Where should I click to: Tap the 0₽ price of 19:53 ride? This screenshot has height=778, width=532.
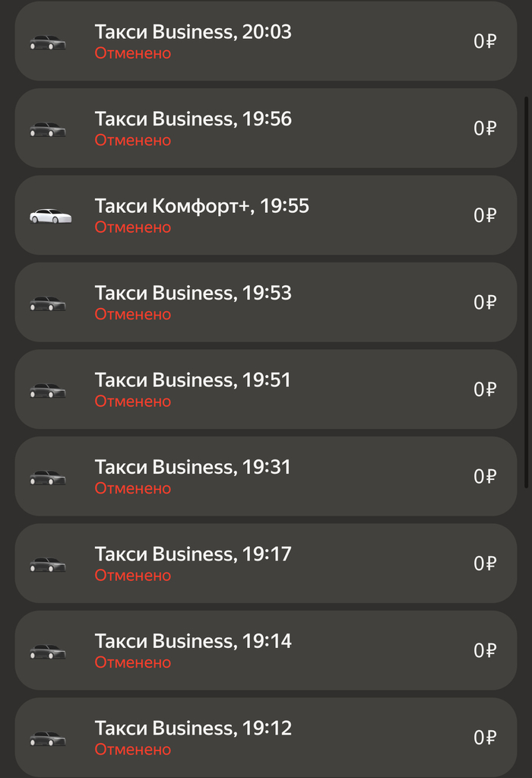click(x=485, y=303)
